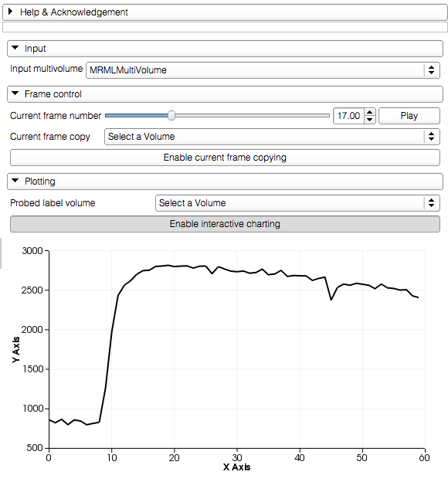
Task: Click the frame number slider handle
Action: pyautogui.click(x=171, y=116)
